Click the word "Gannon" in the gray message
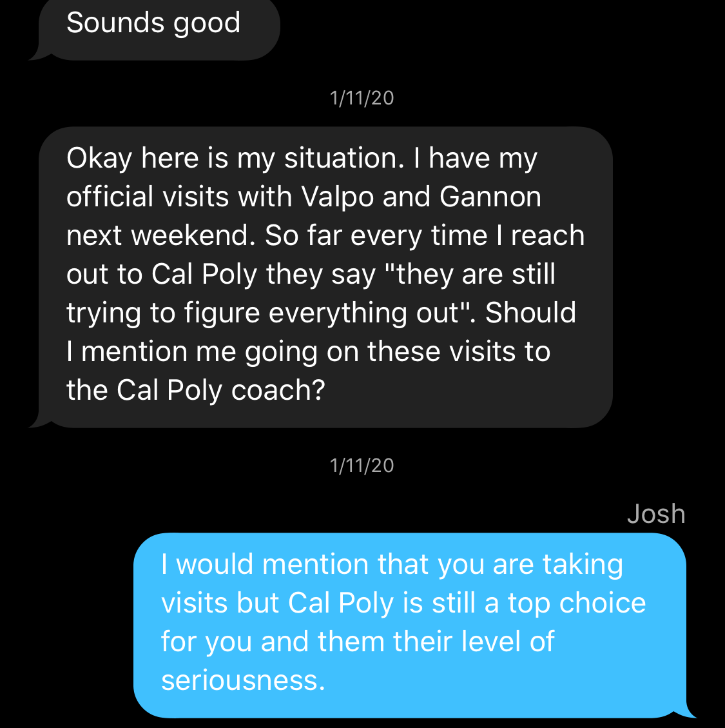The height and width of the screenshot is (728, 725). [x=490, y=197]
